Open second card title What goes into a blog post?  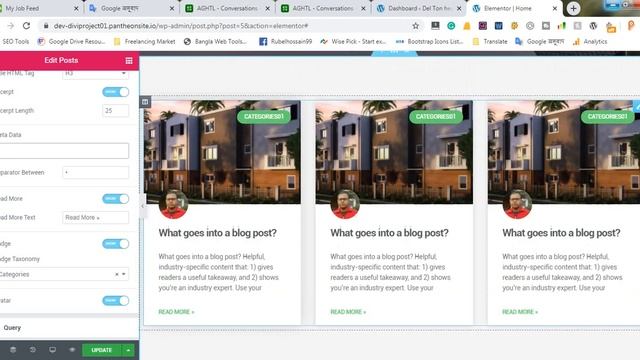point(389,233)
